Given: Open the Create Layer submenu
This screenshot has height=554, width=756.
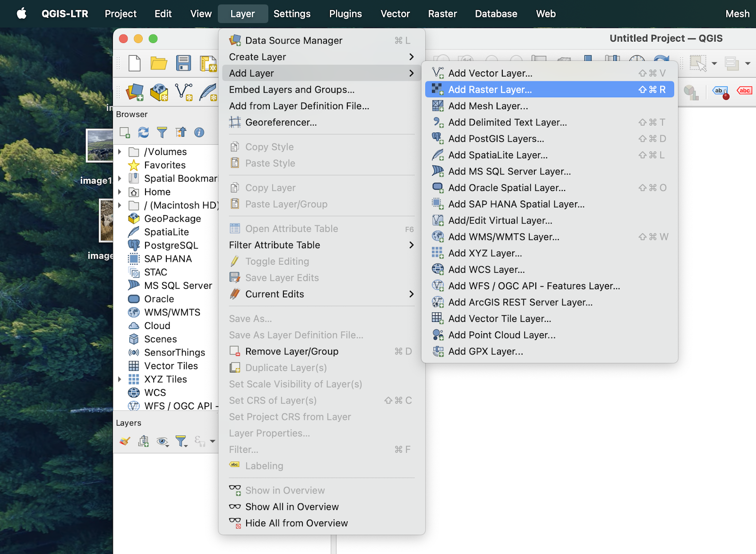Looking at the screenshot, I should tap(322, 57).
